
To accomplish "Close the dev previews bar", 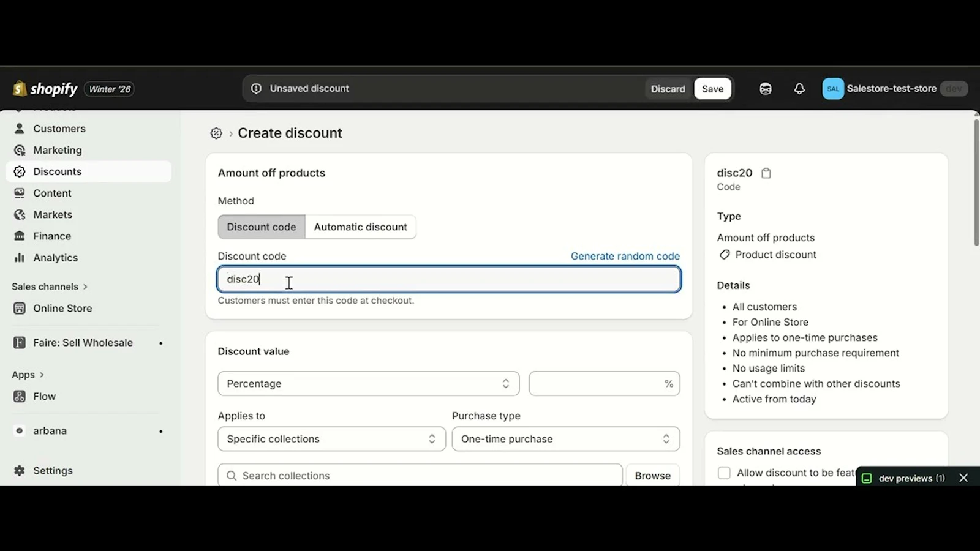I will [963, 478].
